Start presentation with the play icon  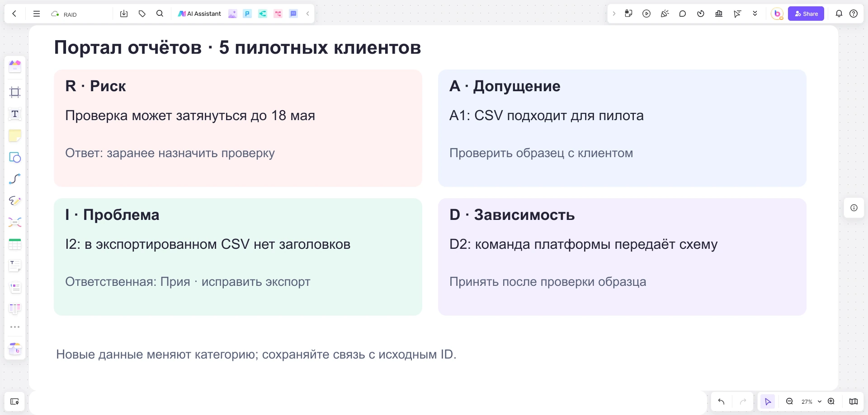click(x=646, y=14)
